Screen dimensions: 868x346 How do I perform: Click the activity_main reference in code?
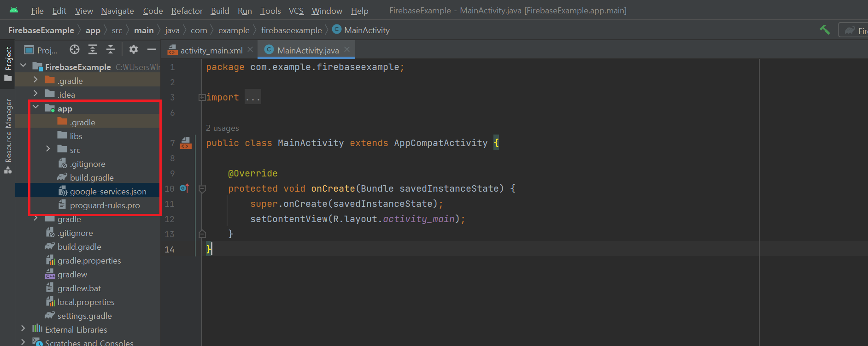(419, 219)
